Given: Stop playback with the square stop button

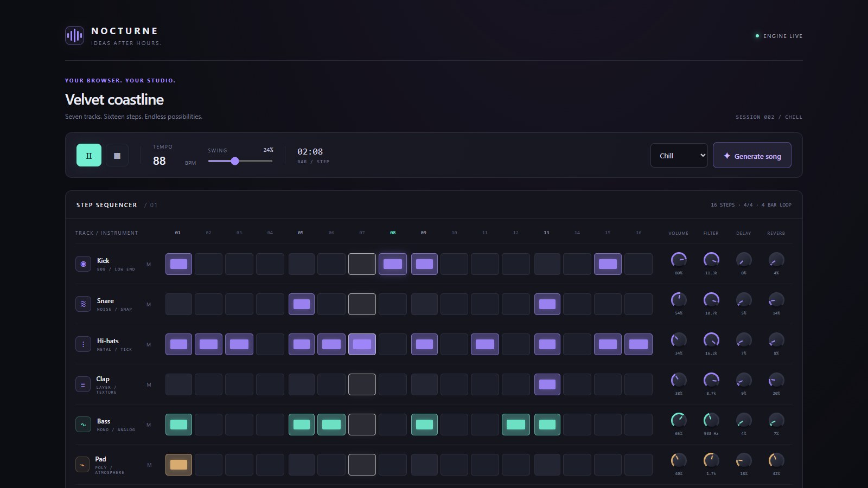Looking at the screenshot, I should click(117, 156).
